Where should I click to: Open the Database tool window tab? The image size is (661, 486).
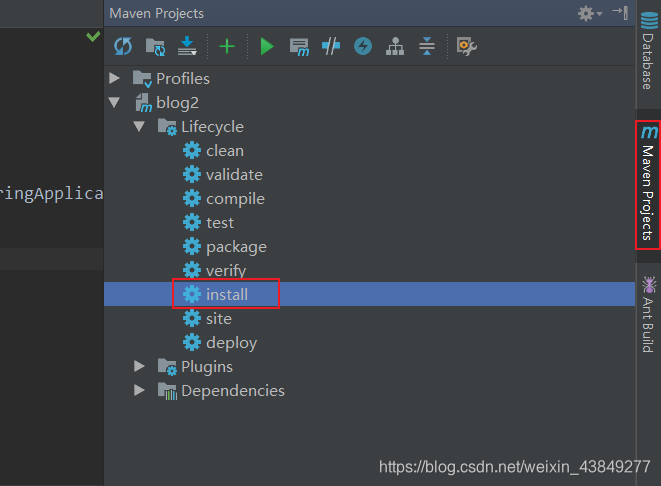coord(648,51)
